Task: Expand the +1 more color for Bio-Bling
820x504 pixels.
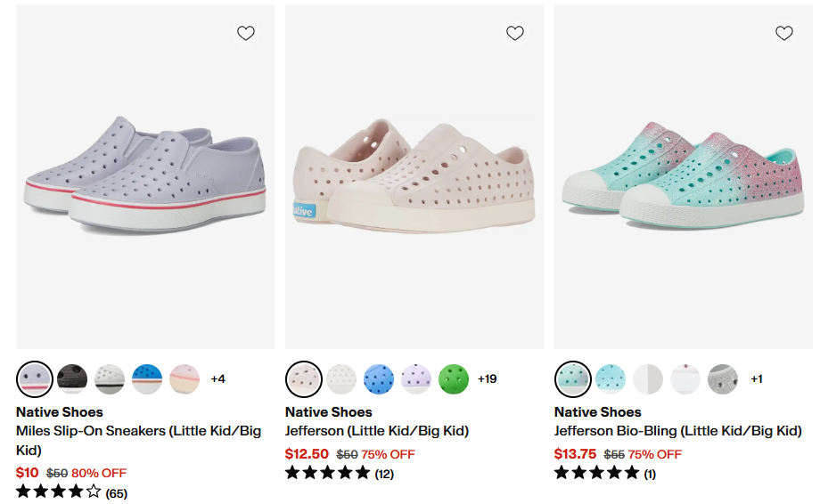Action: pos(756,378)
